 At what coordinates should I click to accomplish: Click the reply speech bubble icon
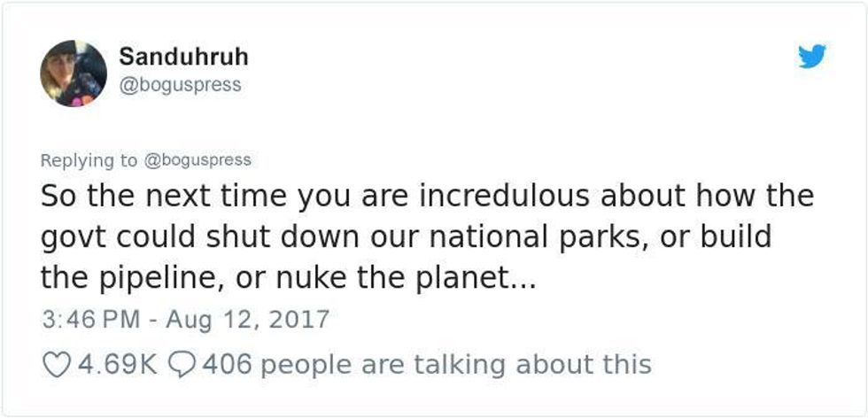coord(181,365)
